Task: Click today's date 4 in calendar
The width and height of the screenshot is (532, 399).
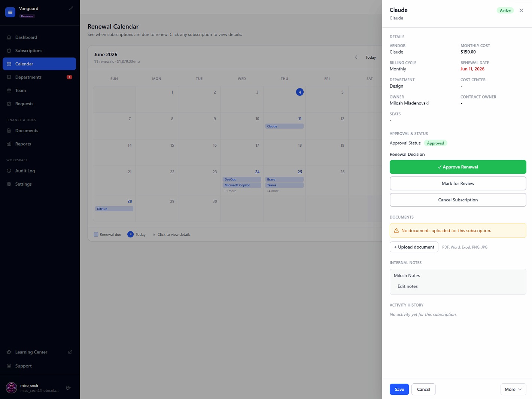Action: 300,92
